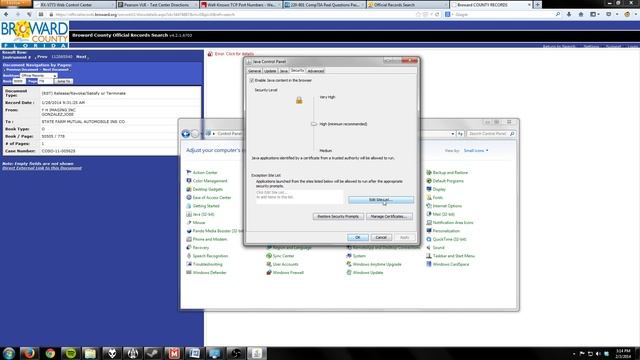Click the security padlock icon in Java panel
The image size is (640, 360).
tap(299, 100)
